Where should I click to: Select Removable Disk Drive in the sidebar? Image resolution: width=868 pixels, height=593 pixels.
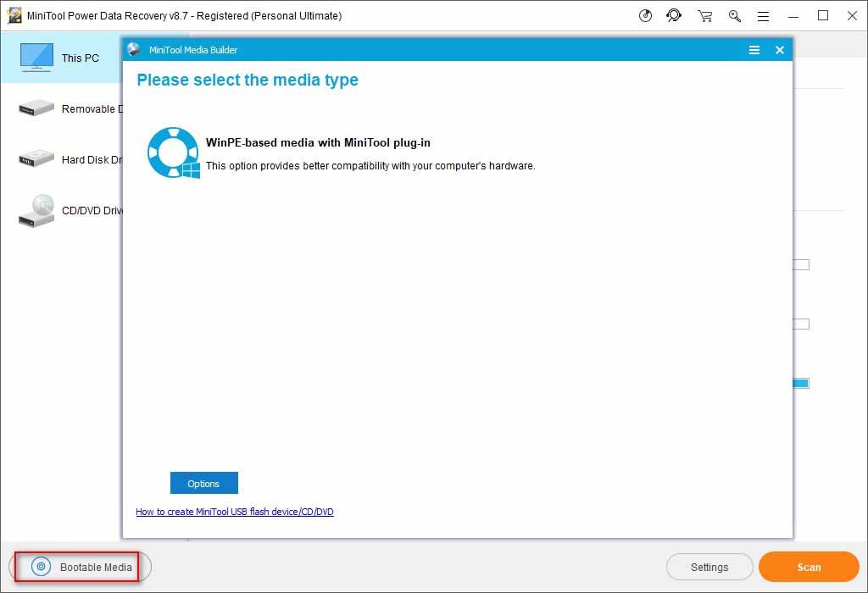click(61, 108)
